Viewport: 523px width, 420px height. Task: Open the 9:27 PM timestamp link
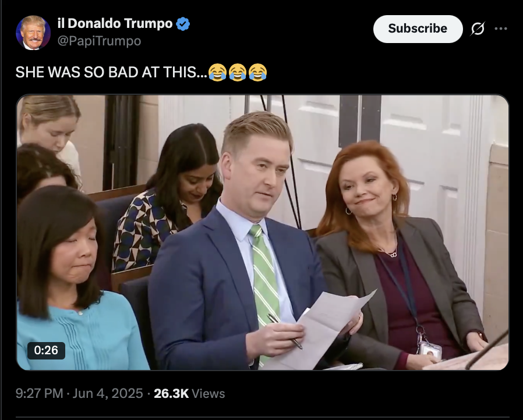coord(40,393)
